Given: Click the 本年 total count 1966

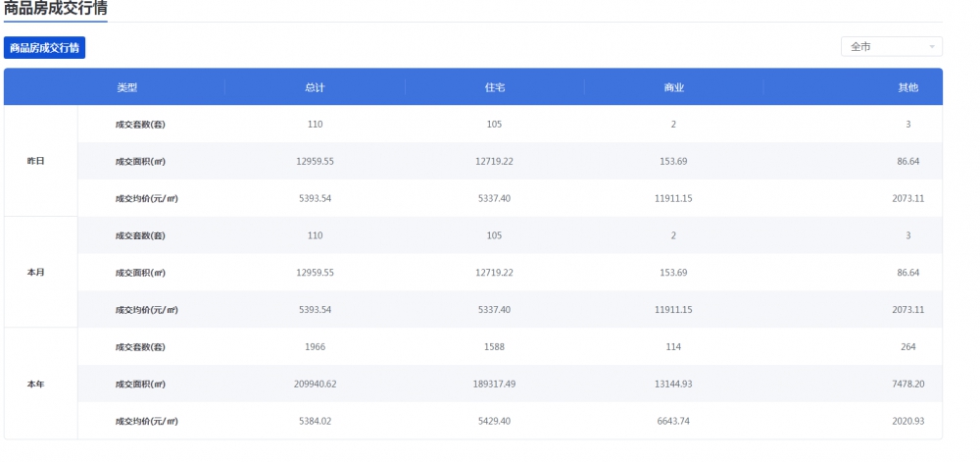Looking at the screenshot, I should point(315,347).
